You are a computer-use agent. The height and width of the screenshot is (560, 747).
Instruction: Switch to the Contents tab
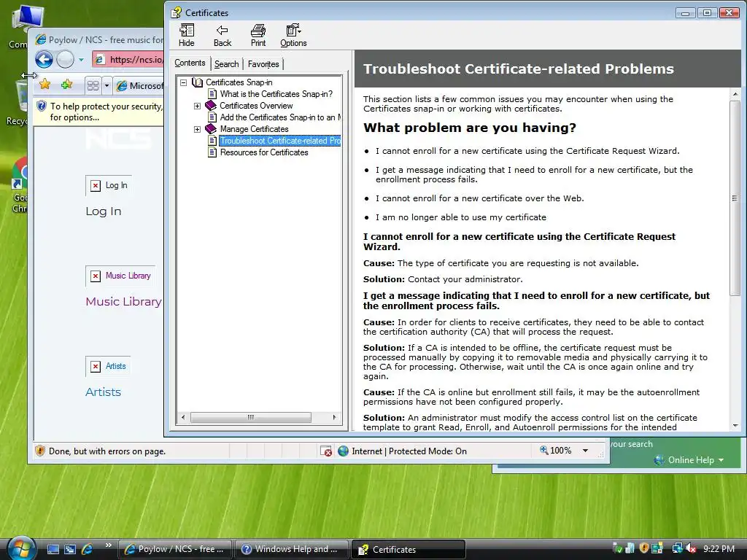[190, 63]
